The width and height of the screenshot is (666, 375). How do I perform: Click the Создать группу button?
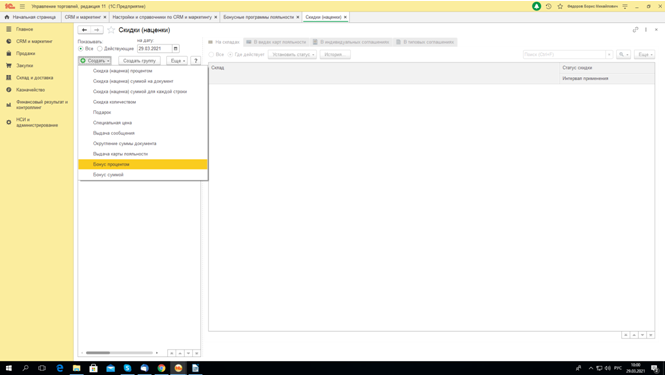tap(139, 61)
